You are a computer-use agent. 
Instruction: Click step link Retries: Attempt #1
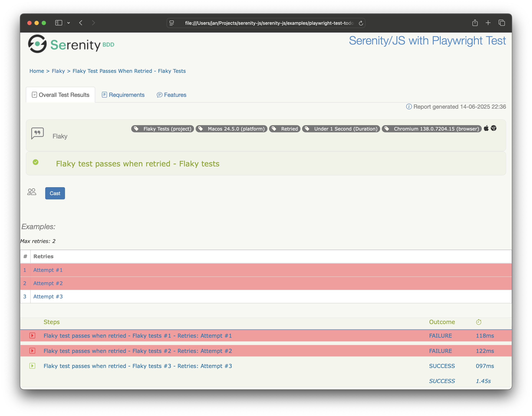coord(138,336)
